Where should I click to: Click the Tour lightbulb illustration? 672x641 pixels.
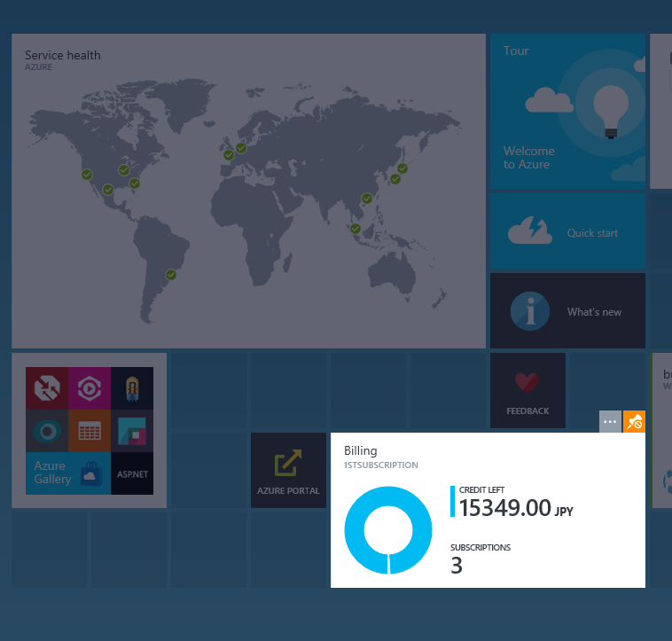tap(611, 112)
